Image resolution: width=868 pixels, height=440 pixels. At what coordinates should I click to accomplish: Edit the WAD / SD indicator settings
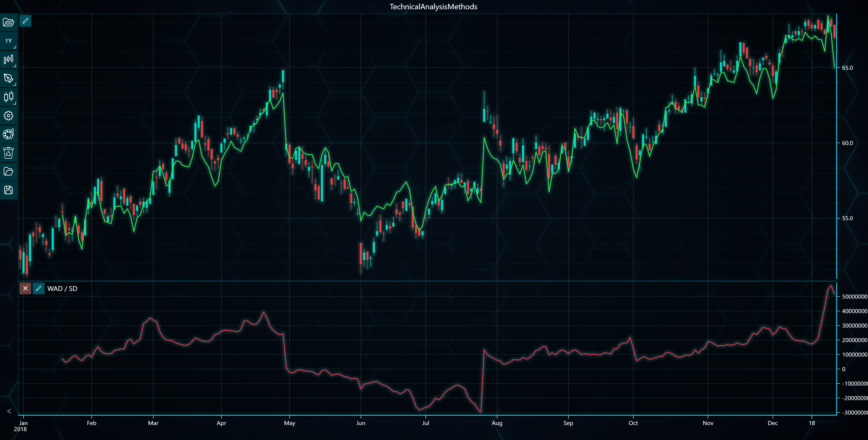[39, 289]
